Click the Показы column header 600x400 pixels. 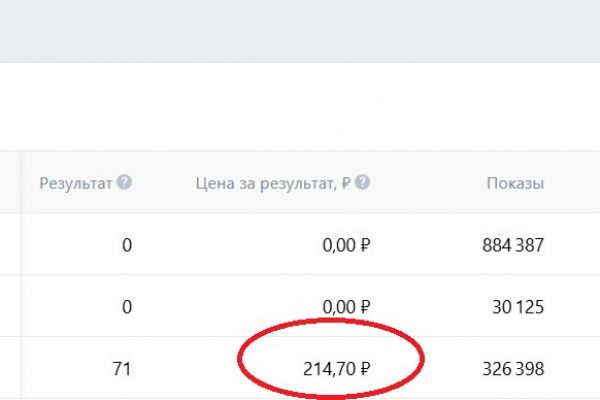(x=515, y=183)
